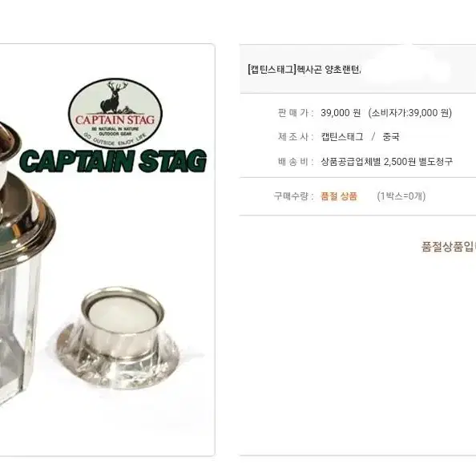The image size is (476, 476).
Task: Open the 품절상품입 restock notification link
Action: coord(449,246)
